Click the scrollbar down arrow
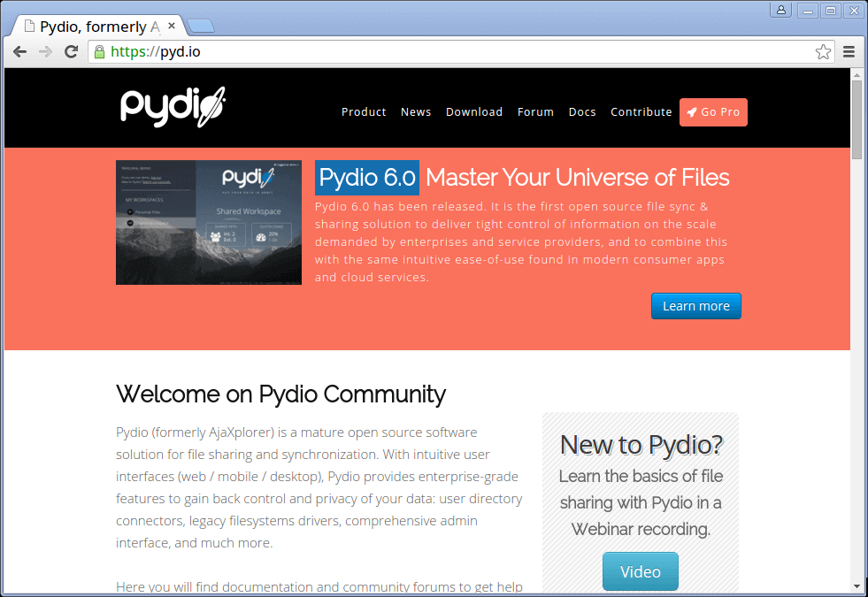This screenshot has width=868, height=597. (x=856, y=586)
